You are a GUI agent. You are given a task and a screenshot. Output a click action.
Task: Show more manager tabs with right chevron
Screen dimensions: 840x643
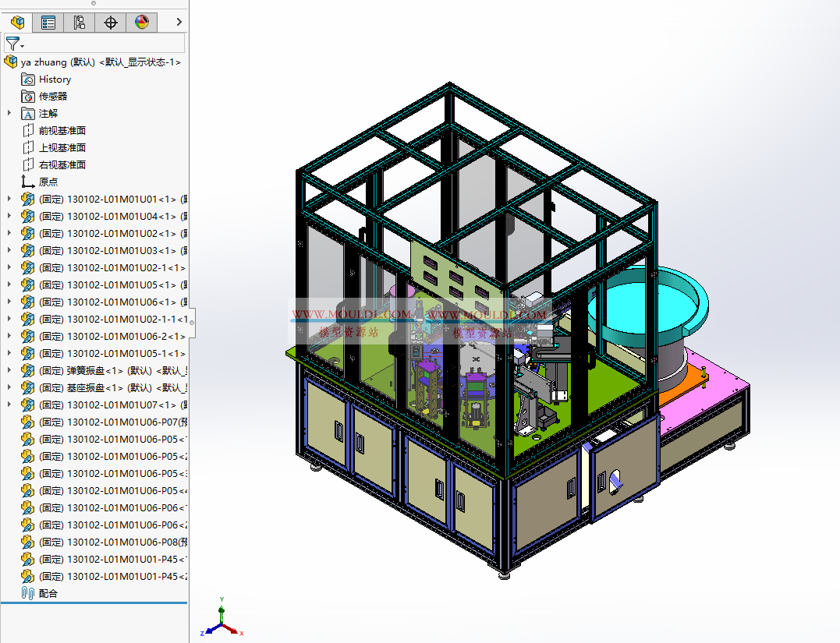179,23
